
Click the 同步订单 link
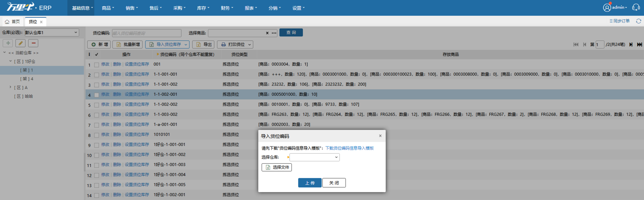tap(619, 21)
